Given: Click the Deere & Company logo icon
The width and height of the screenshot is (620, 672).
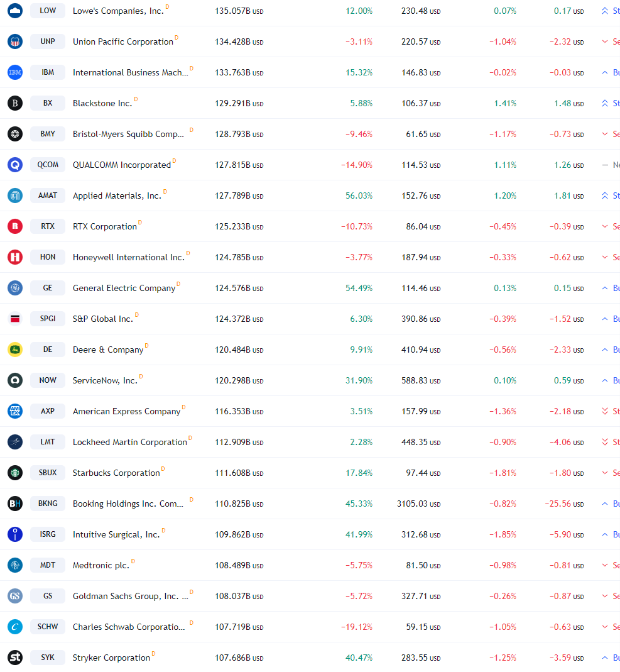Looking at the screenshot, I should pos(15,350).
